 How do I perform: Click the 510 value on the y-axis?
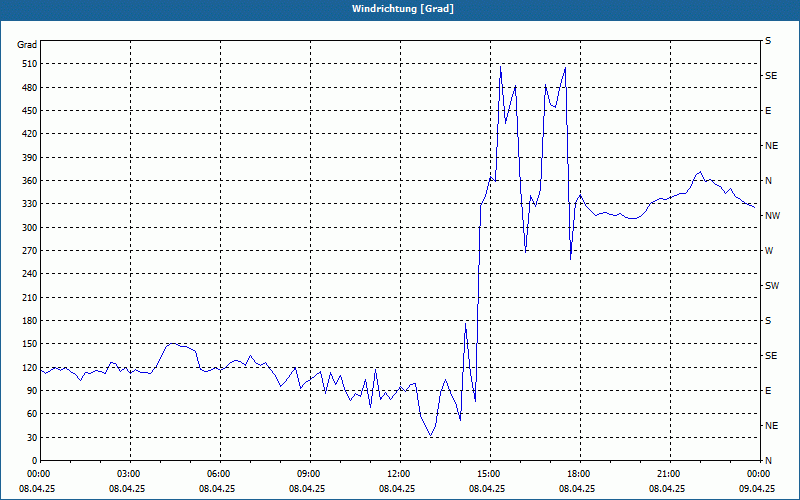pyautogui.click(x=29, y=64)
